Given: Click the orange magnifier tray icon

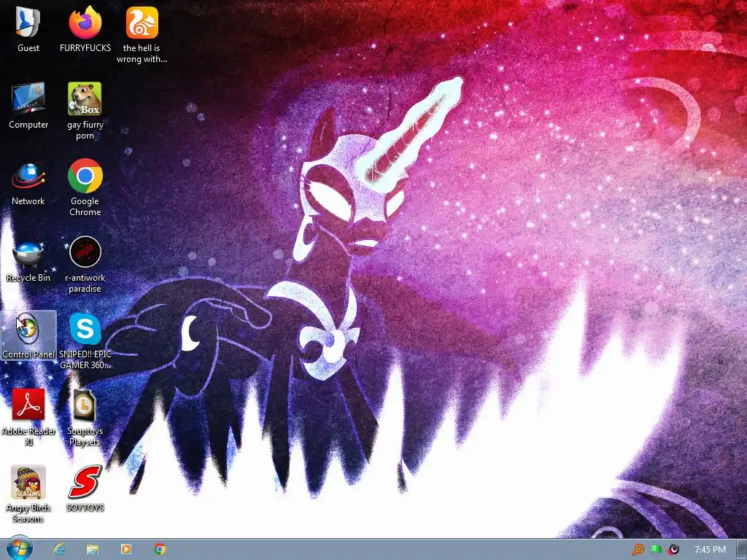Looking at the screenshot, I should point(638,550).
